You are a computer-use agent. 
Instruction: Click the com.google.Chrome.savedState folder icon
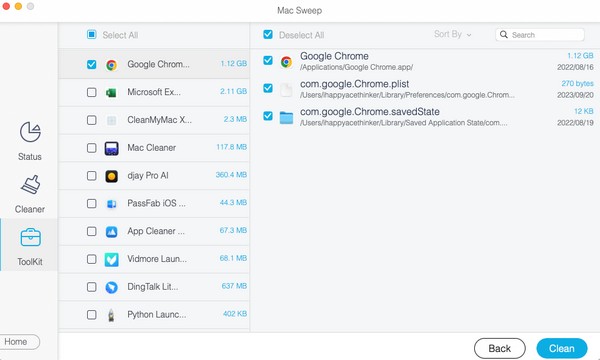tap(286, 117)
